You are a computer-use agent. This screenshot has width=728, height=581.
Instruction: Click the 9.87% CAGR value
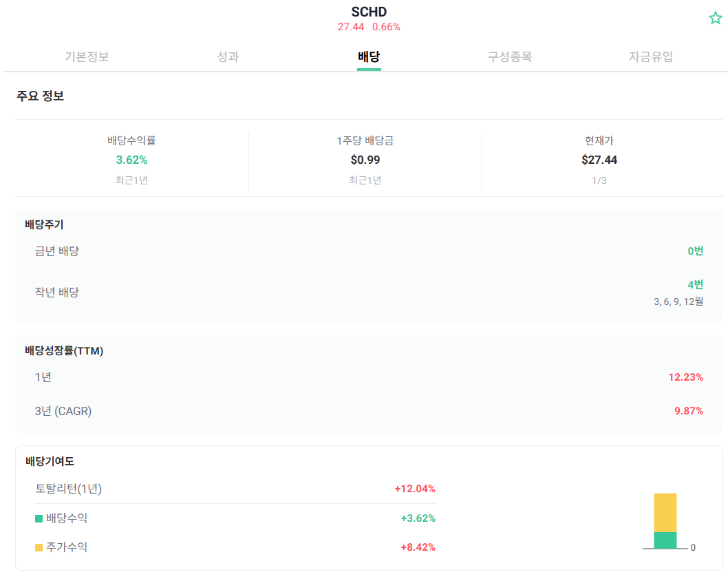(689, 411)
